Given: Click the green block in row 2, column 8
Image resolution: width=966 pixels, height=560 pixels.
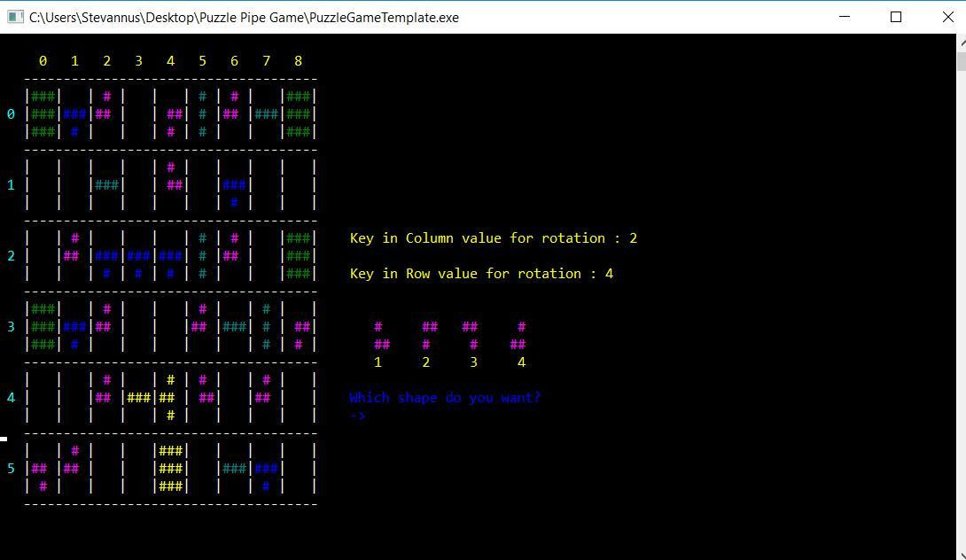Looking at the screenshot, I should pyautogui.click(x=298, y=255).
